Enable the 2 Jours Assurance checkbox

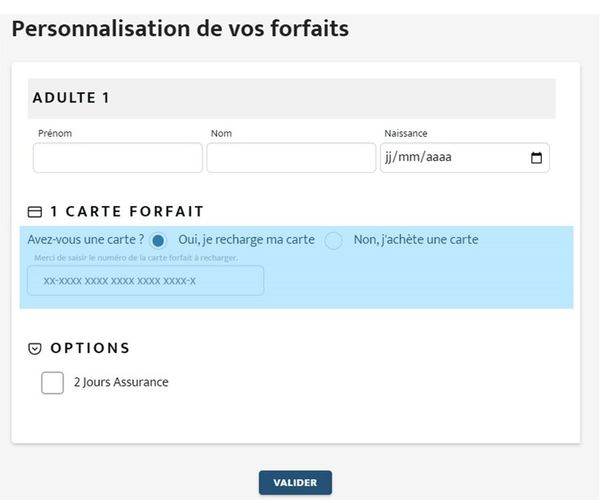click(52, 382)
